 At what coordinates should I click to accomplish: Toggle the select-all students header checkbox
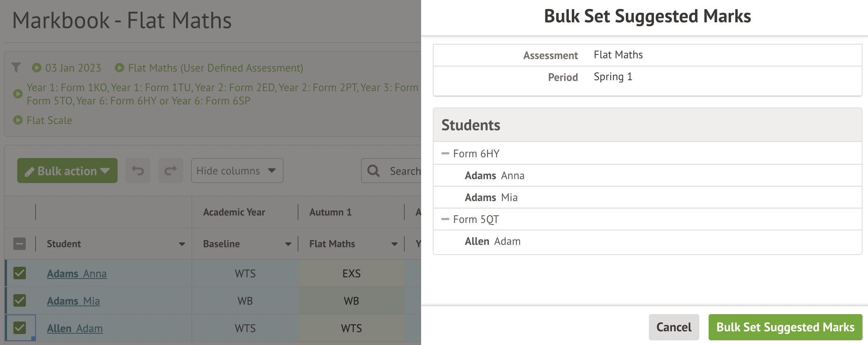tap(20, 244)
